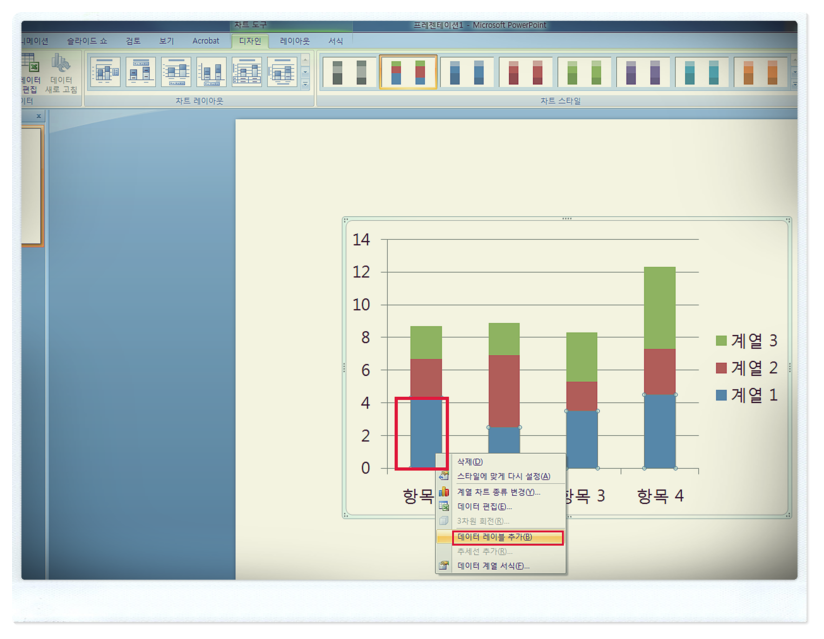Apply the purple chart style
Screen dimensions: 824x639
pos(642,72)
